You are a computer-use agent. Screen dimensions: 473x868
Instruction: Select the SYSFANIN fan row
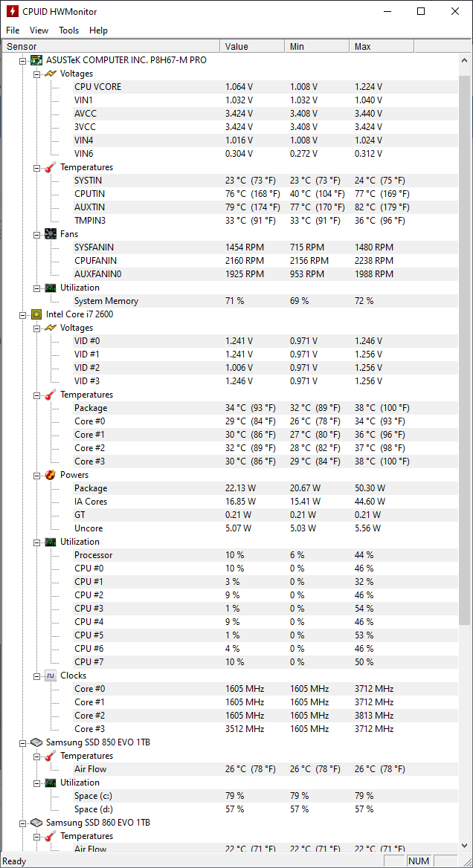click(x=266, y=247)
